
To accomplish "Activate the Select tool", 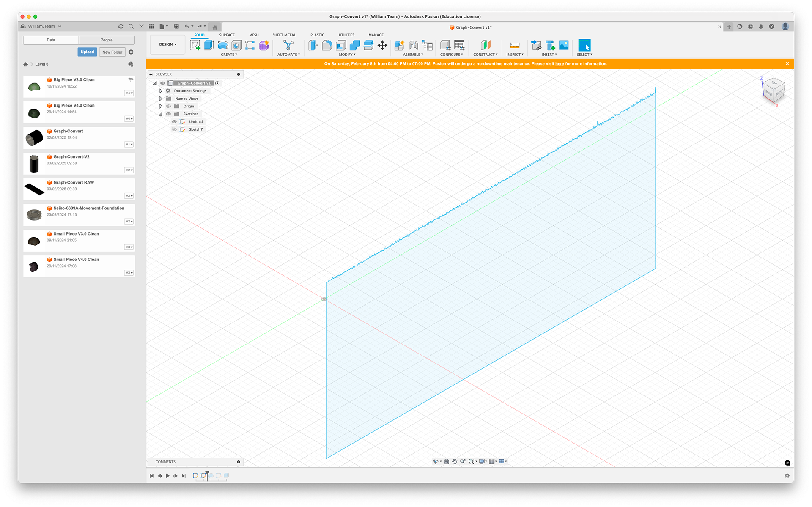I will (584, 45).
